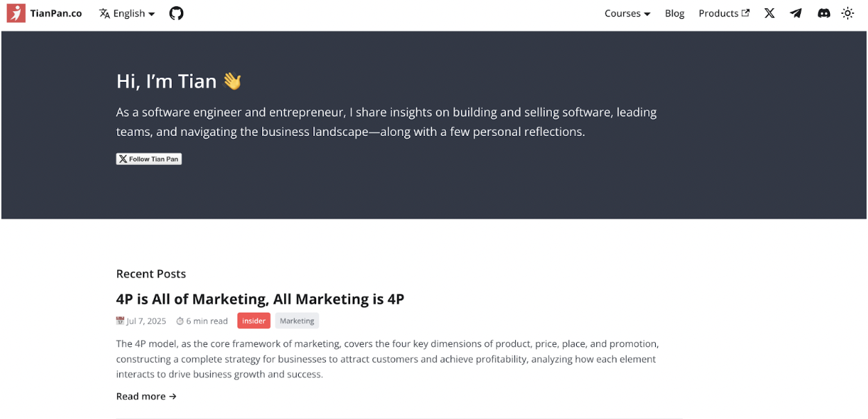Viewport: 868px width, 419px height.
Task: Click the TianPan.co logo icon
Action: click(x=16, y=13)
